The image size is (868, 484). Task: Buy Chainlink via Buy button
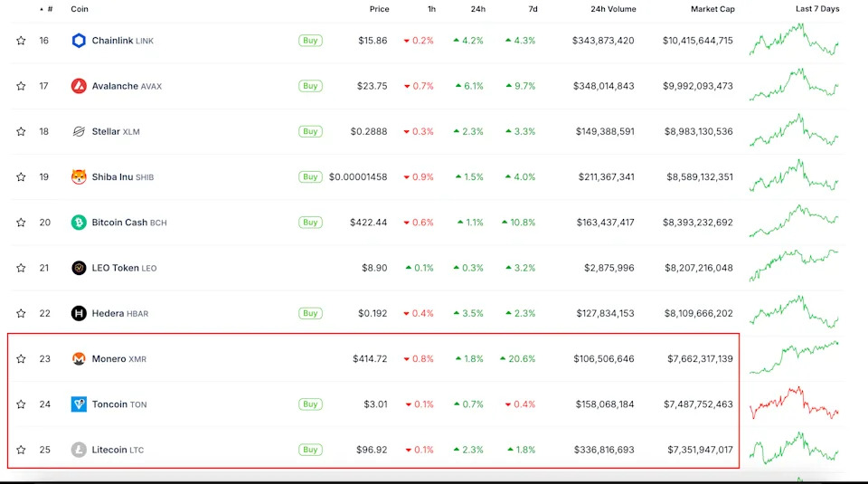click(x=310, y=41)
